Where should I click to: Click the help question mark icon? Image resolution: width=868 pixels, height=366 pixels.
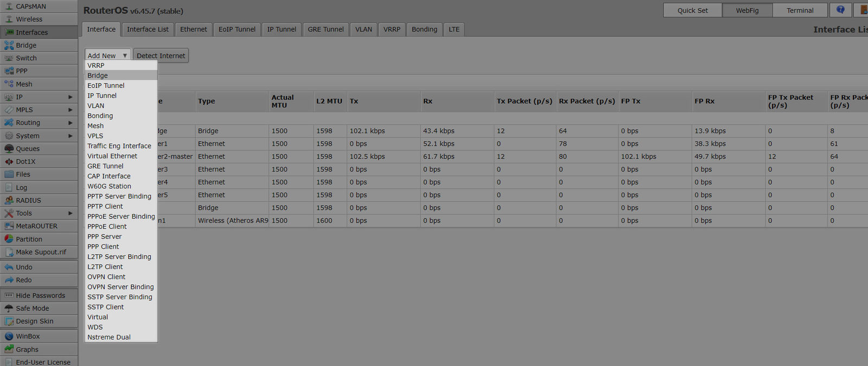tap(840, 10)
